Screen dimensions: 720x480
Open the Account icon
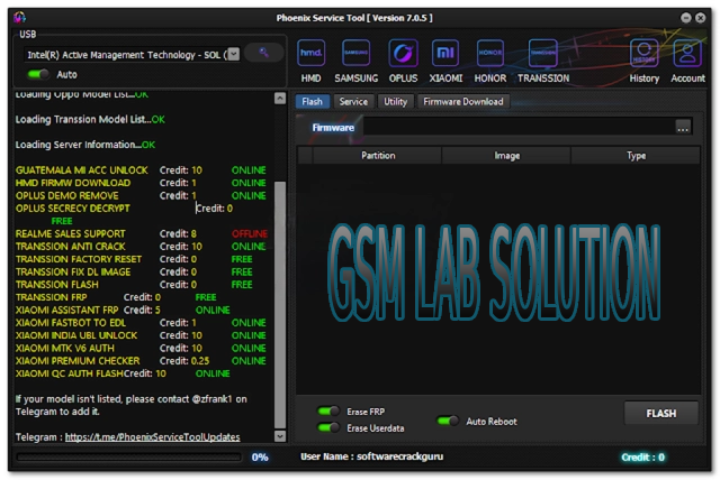tap(687, 54)
